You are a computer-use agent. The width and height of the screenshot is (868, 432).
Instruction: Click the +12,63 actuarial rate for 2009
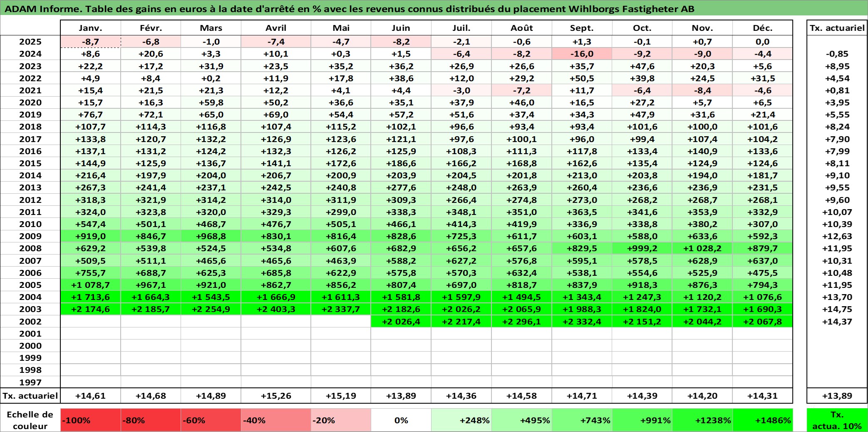[837, 236]
